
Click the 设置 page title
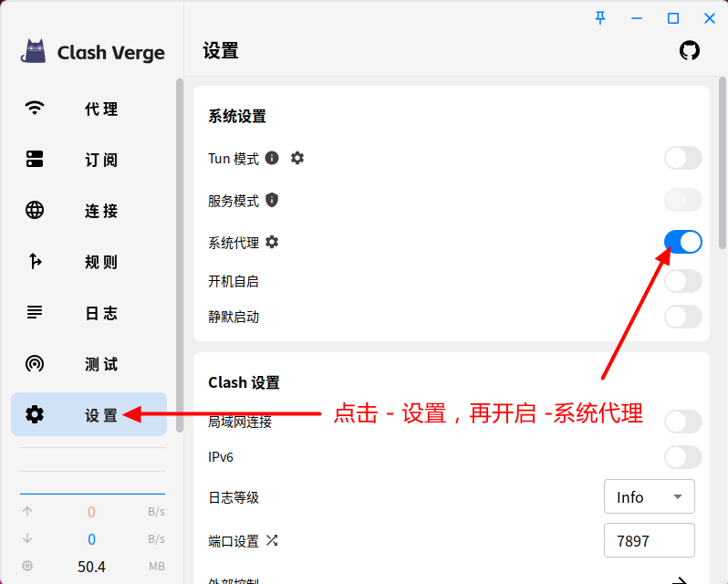(x=221, y=50)
